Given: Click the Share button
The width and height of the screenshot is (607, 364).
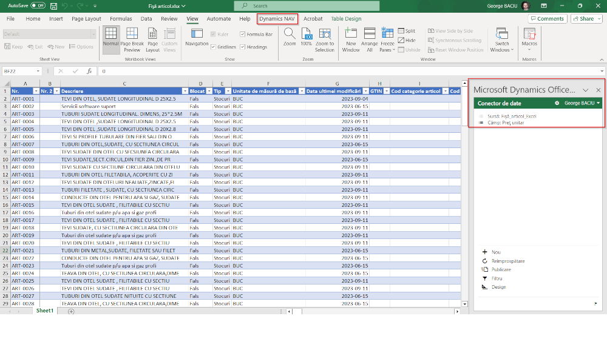Looking at the screenshot, I should (x=586, y=19).
